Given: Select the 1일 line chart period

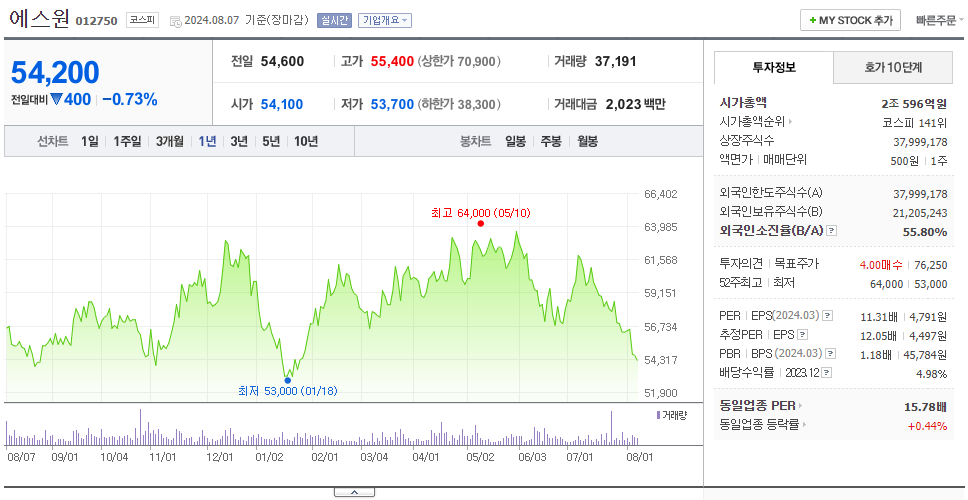Looking at the screenshot, I should tap(90, 141).
